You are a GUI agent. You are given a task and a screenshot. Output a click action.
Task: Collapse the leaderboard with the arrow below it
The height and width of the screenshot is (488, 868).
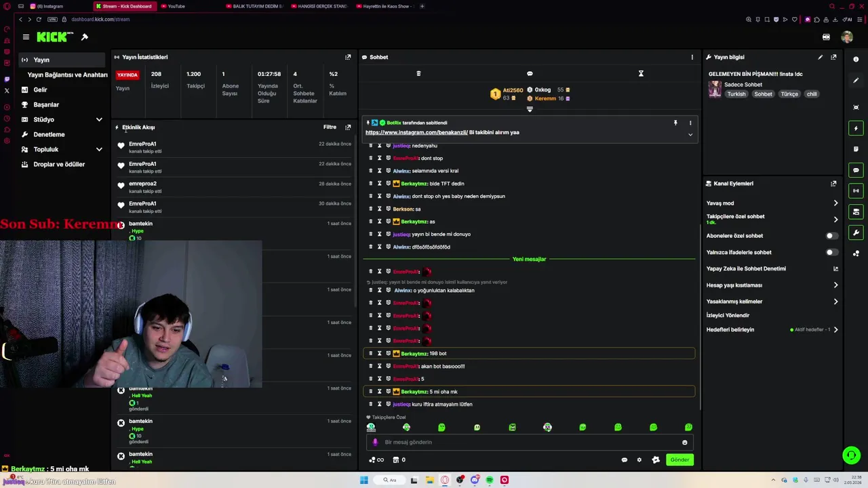[530, 109]
